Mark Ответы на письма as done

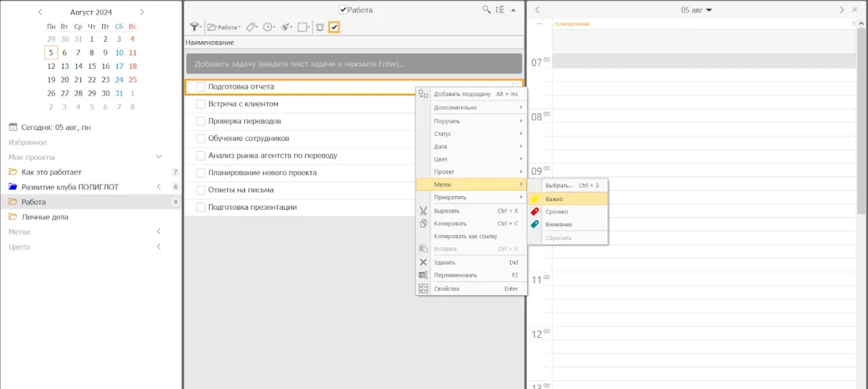201,190
